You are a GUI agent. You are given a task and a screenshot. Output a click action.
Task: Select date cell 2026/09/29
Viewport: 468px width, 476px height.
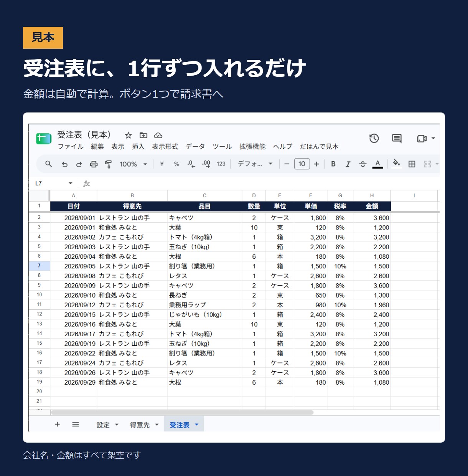(x=74, y=382)
